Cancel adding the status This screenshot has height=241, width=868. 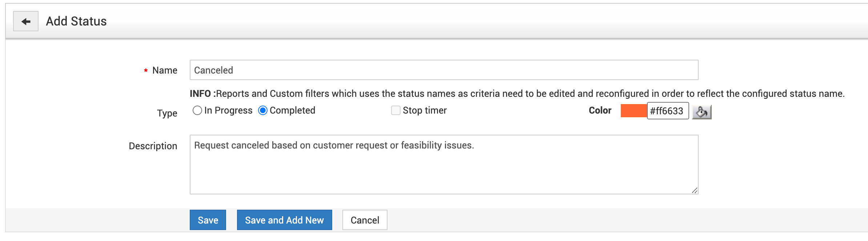click(x=365, y=220)
